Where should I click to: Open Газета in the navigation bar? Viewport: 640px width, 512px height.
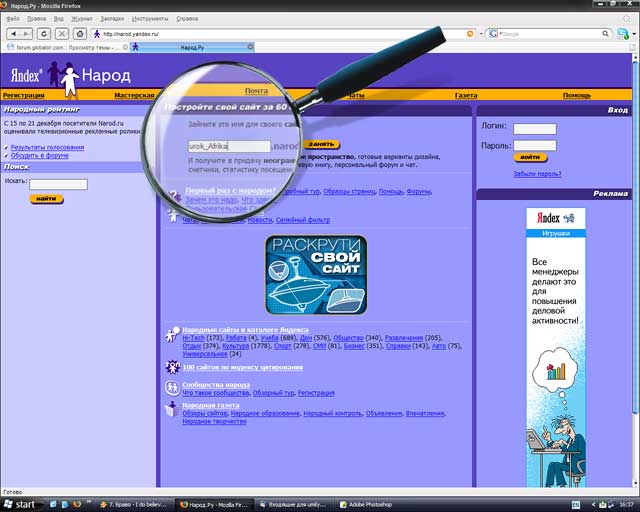(x=466, y=95)
